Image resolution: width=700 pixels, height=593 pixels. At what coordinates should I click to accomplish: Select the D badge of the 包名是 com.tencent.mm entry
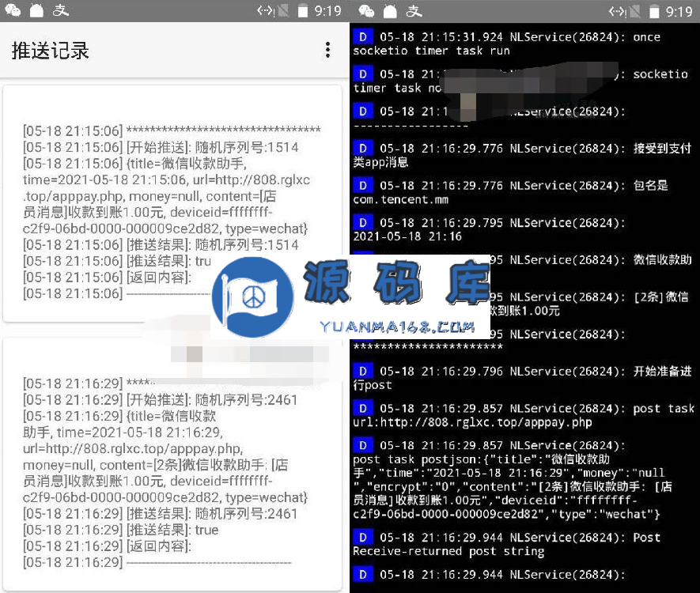[x=363, y=185]
